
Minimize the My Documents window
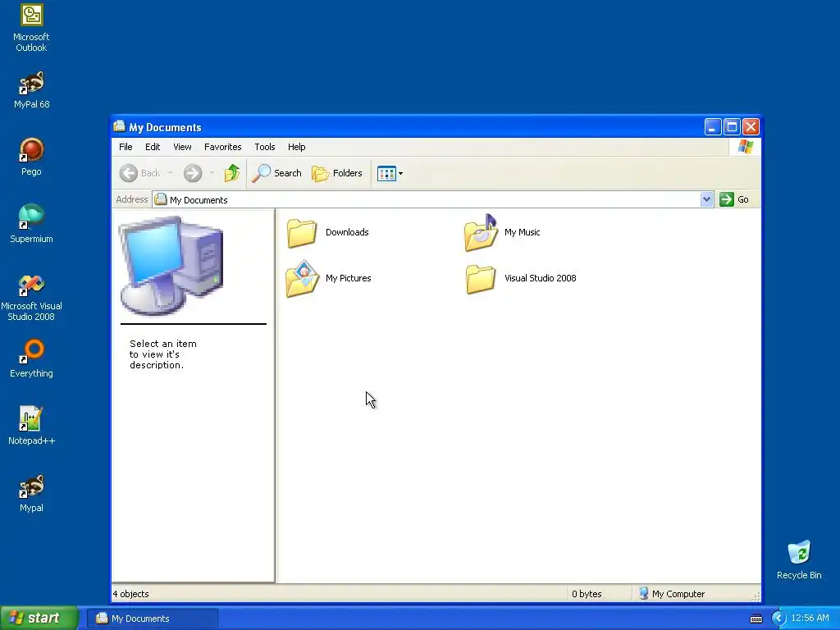pos(713,127)
